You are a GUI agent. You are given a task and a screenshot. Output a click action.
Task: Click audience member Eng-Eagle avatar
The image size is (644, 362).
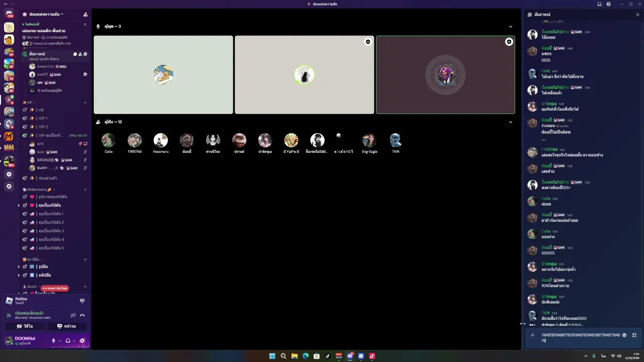click(369, 140)
